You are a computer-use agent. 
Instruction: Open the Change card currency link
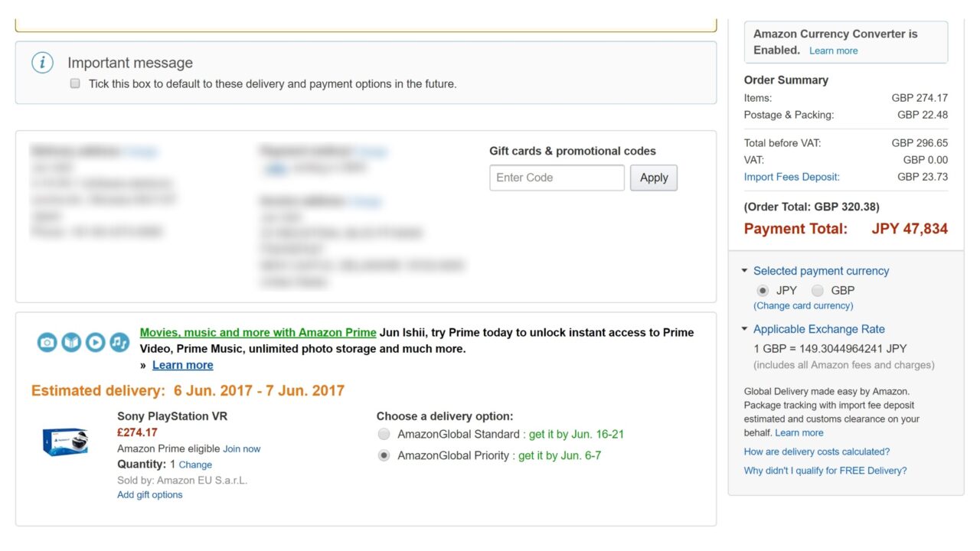click(803, 305)
